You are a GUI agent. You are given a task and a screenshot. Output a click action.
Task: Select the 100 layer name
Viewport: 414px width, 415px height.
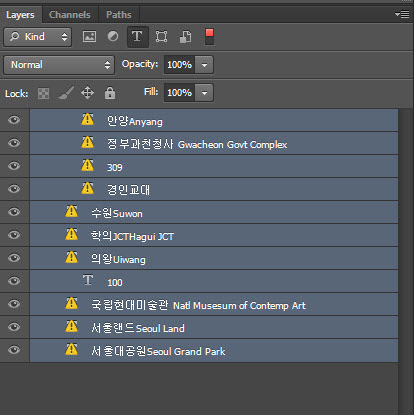[115, 282]
